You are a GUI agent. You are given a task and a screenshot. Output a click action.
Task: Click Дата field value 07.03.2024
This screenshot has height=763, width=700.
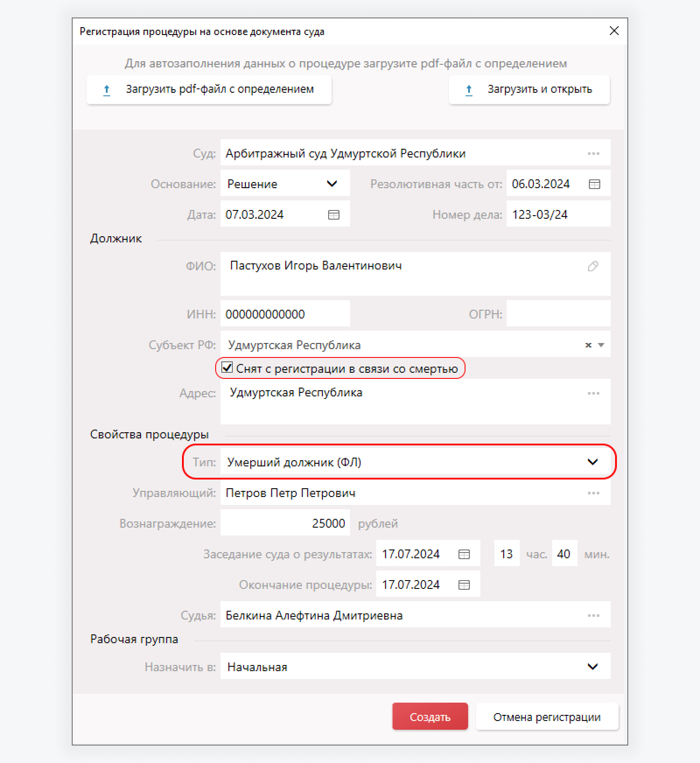(x=255, y=215)
